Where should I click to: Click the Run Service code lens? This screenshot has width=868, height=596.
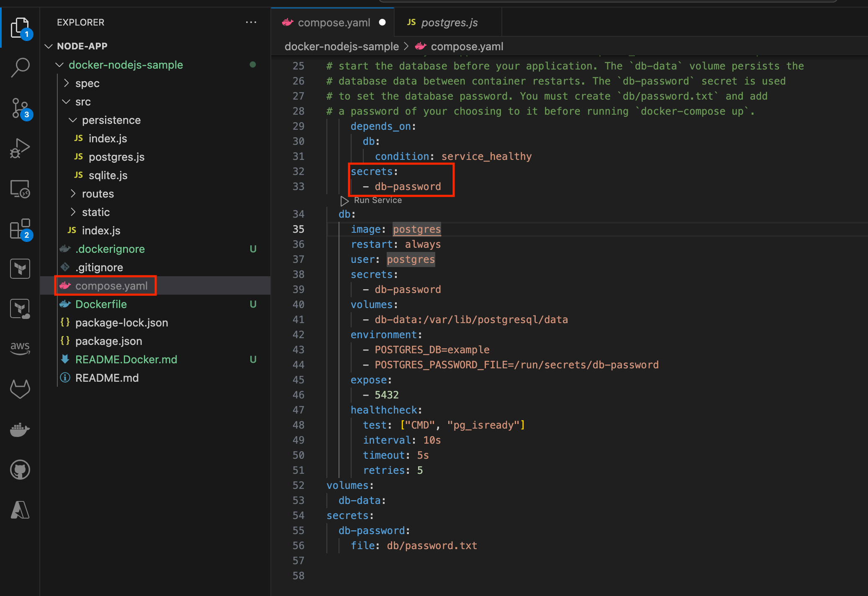378,200
